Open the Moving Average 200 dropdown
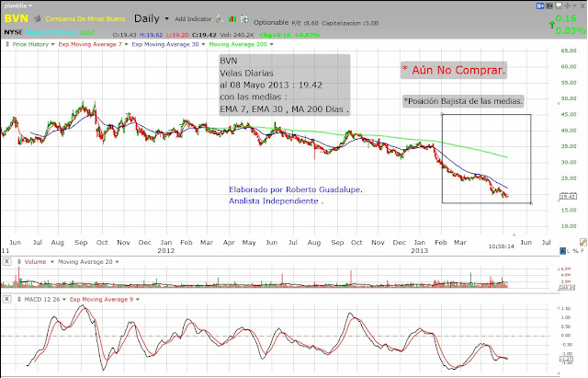The width and height of the screenshot is (588, 378). click(x=241, y=44)
